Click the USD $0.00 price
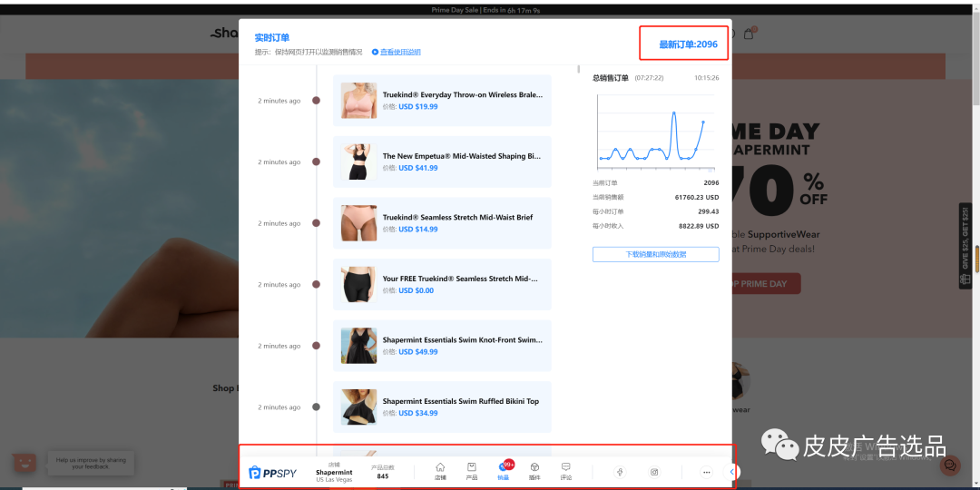980x490 pixels. (416, 290)
